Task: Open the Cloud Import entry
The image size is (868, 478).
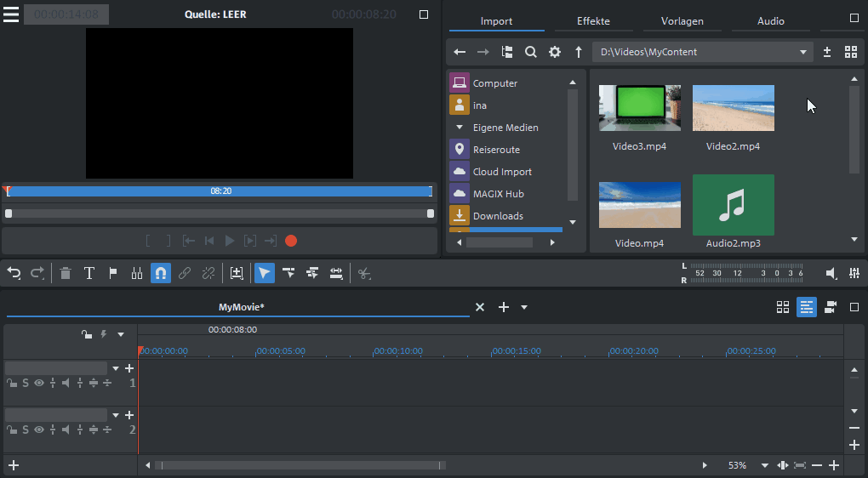Action: 502,172
